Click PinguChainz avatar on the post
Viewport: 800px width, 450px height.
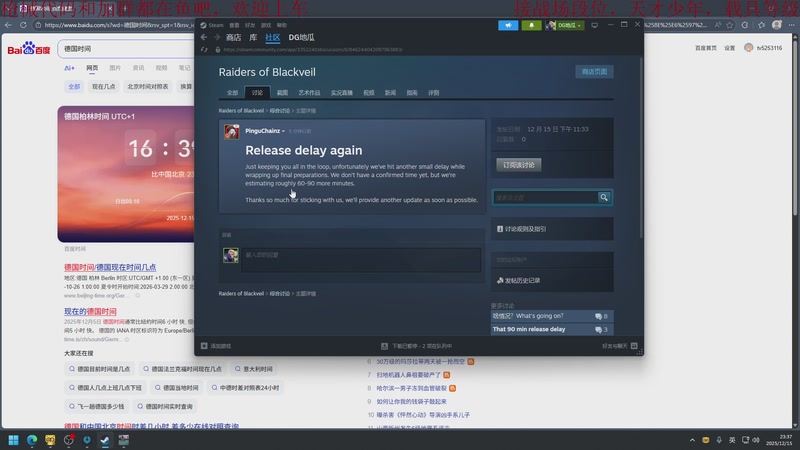pos(232,132)
